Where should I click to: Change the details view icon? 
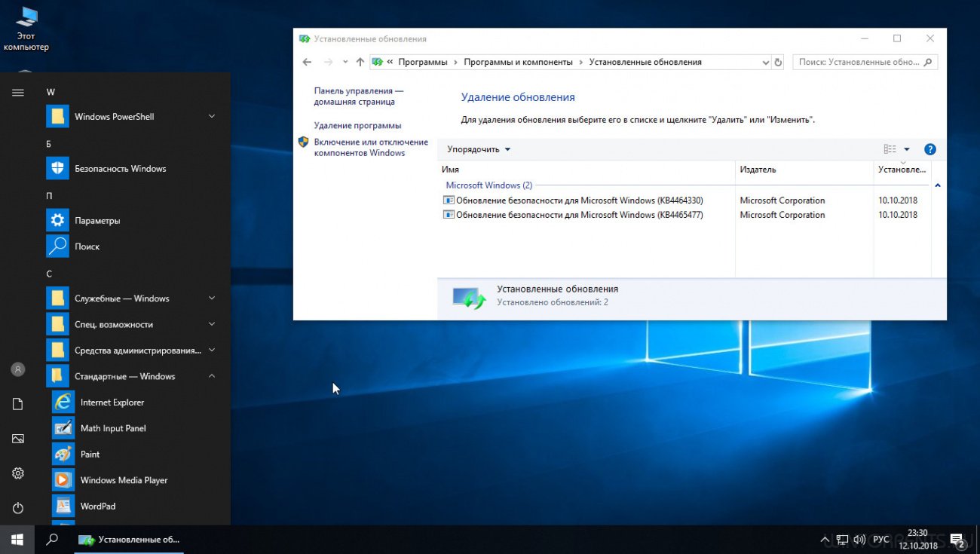coord(890,149)
